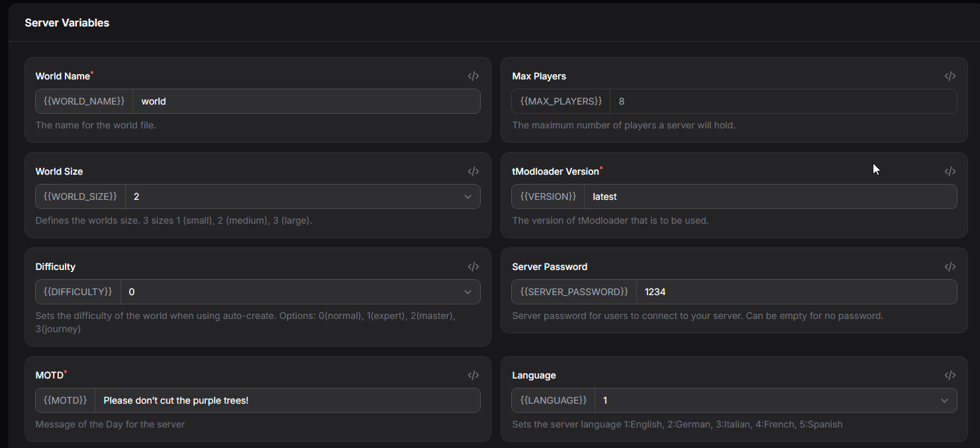Select the Server Password input

796,292
